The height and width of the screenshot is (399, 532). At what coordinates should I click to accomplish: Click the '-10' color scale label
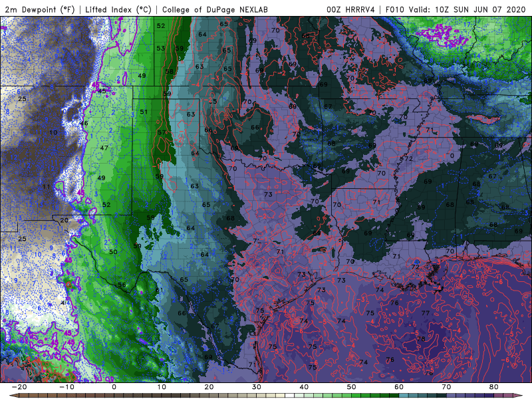click(x=66, y=387)
